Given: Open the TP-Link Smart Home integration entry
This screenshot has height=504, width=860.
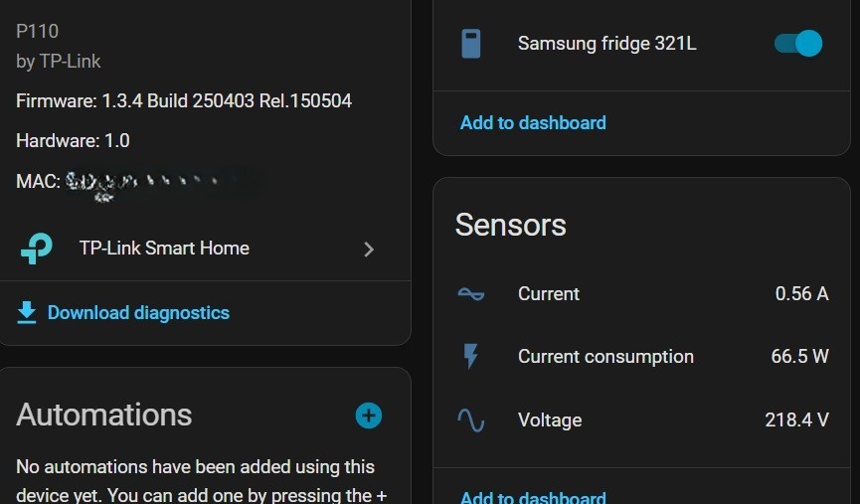Looking at the screenshot, I should (164, 249).
